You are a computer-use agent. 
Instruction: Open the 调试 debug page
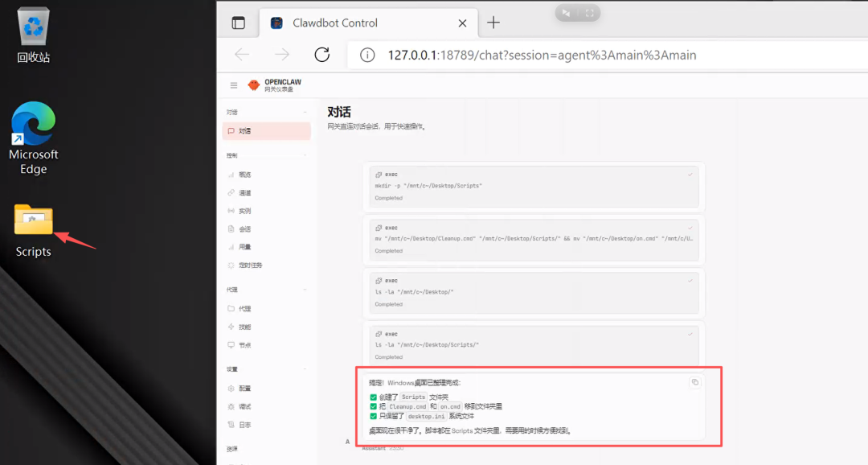[266, 407]
